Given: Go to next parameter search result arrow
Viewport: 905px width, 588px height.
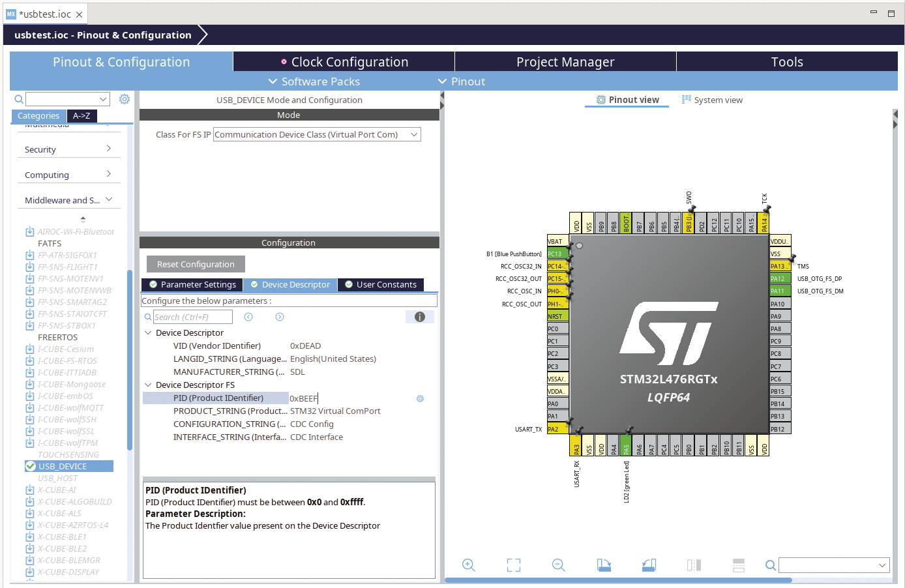Looking at the screenshot, I should tap(280, 317).
